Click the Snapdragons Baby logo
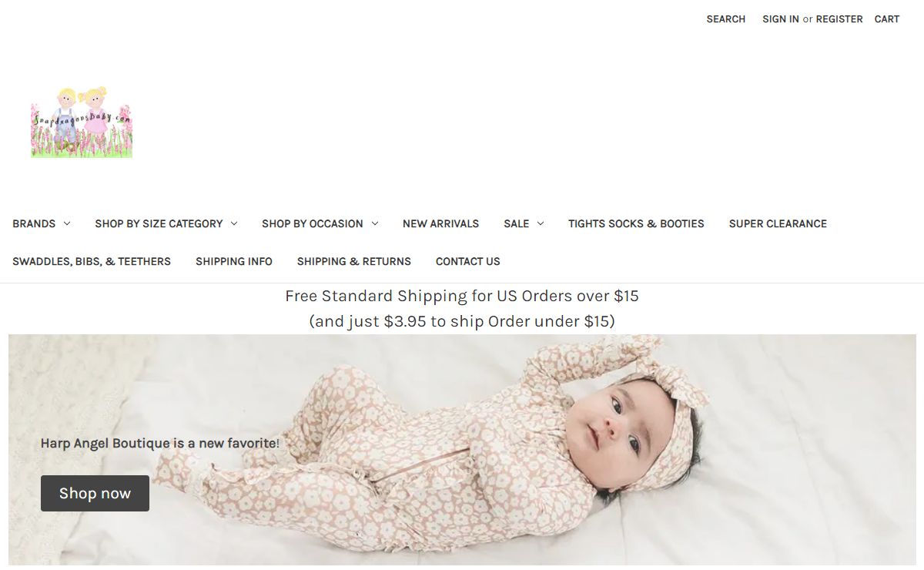The image size is (924, 570). coord(82,122)
